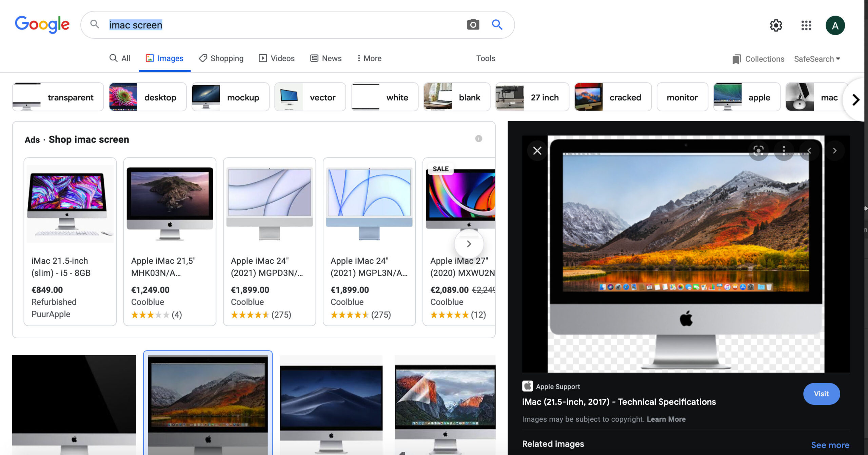Click the PuurApple seller text
Viewport: 868px width, 455px height.
click(x=51, y=314)
